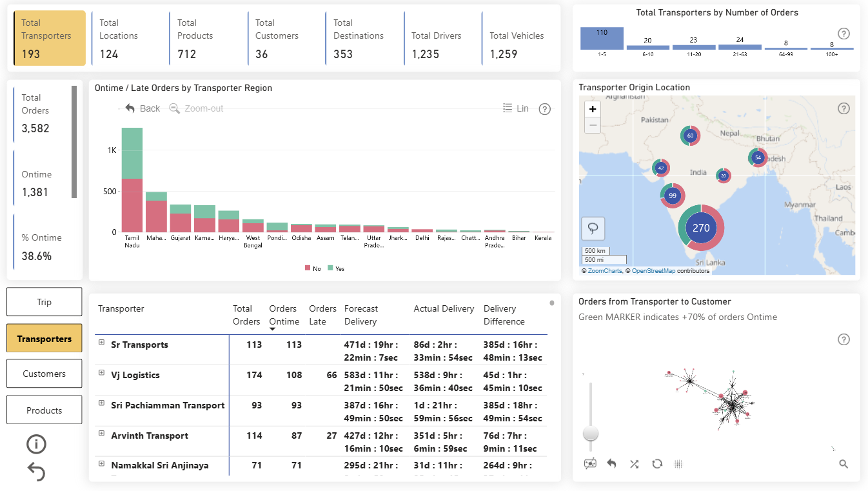868x491 pixels.
Task: Select the 99 cluster marker on the map
Action: pyautogui.click(x=673, y=195)
